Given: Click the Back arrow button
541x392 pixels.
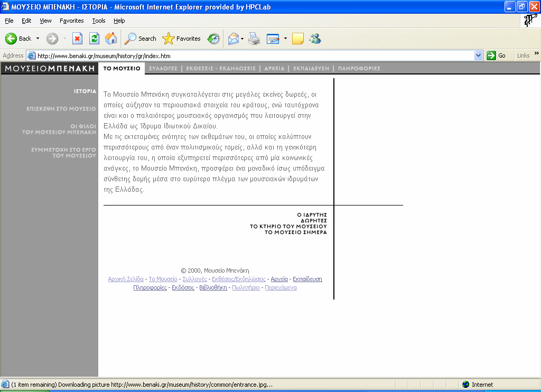Looking at the screenshot, I should [x=18, y=39].
